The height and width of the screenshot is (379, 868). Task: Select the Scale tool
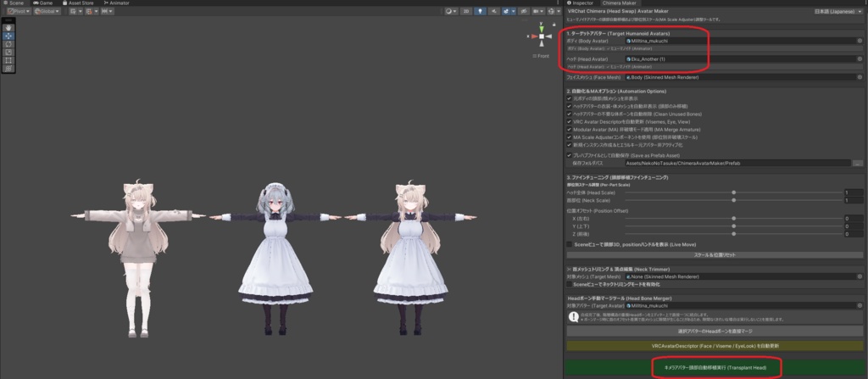[x=8, y=52]
